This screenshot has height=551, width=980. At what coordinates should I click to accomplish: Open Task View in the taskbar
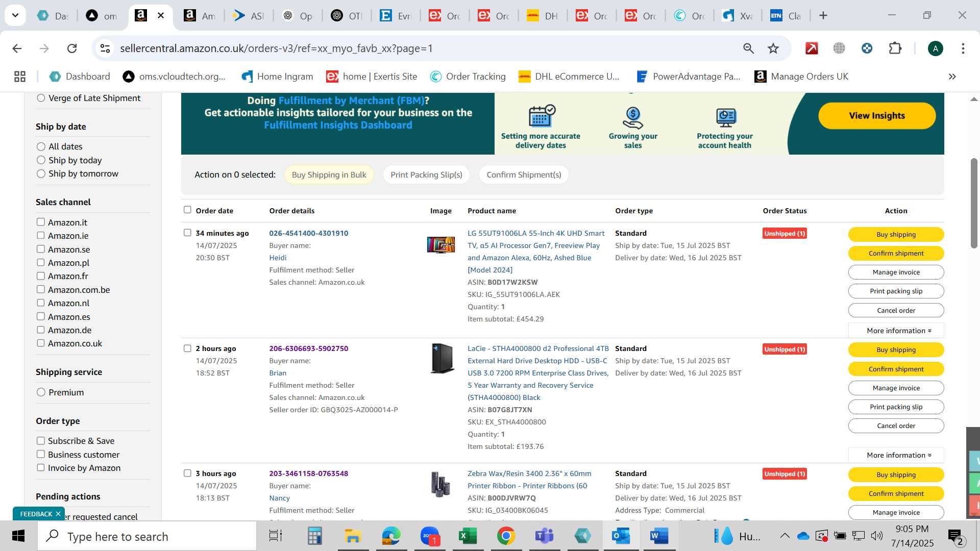pos(276,536)
